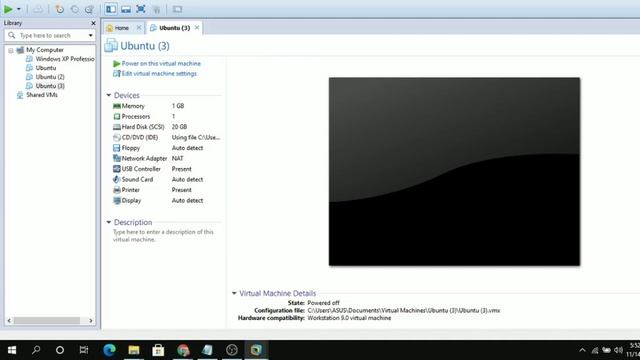The height and width of the screenshot is (360, 640).
Task: Close the Home tab
Action: click(139, 27)
